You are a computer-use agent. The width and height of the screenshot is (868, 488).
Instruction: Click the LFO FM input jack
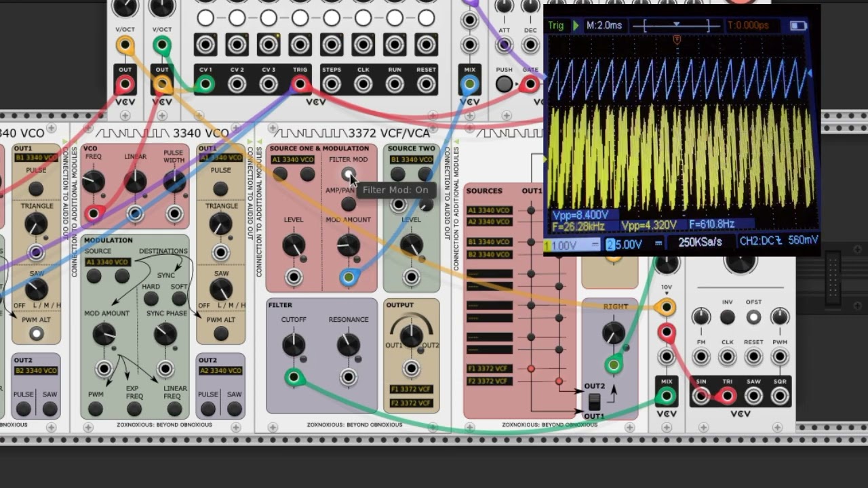point(701,357)
